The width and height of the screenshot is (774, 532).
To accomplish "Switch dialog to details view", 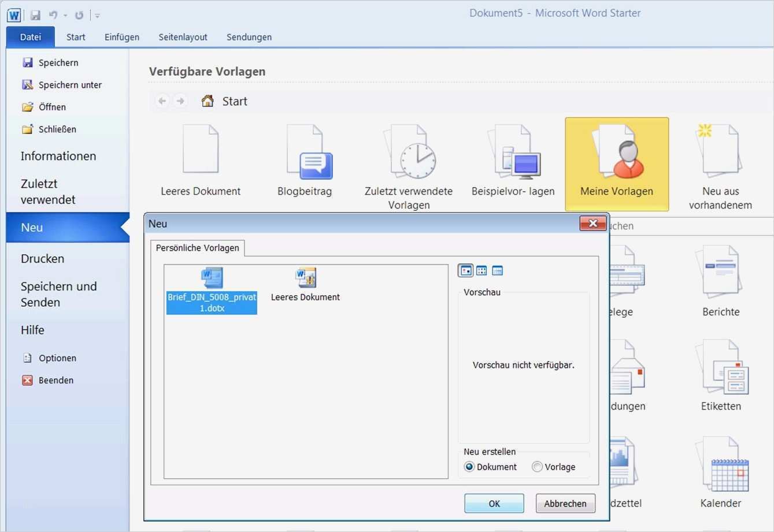I will [x=497, y=270].
